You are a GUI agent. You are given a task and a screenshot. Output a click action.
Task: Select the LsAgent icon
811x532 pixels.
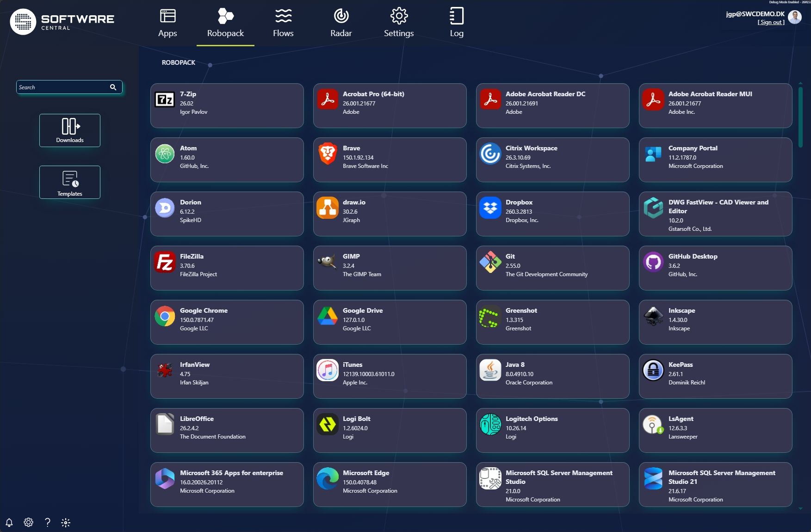tap(653, 424)
